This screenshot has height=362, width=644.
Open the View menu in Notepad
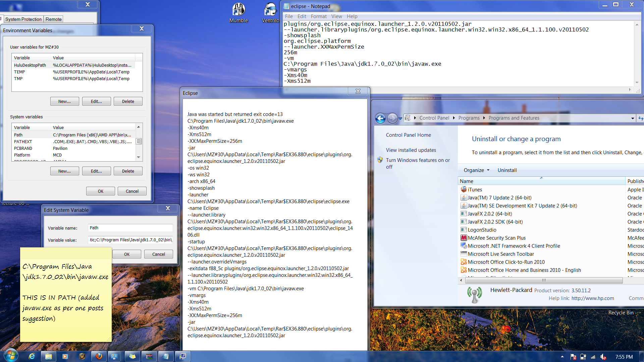(x=336, y=16)
